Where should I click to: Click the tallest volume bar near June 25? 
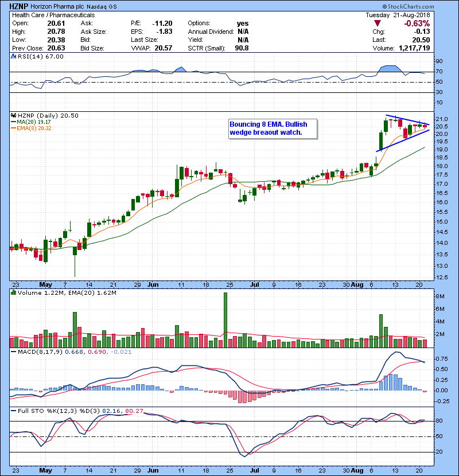tap(225, 320)
